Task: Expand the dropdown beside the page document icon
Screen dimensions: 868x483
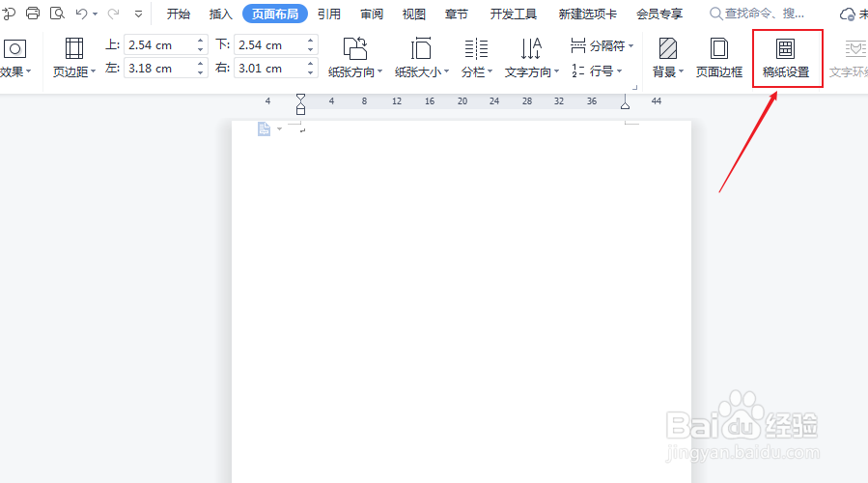Action: click(x=279, y=129)
